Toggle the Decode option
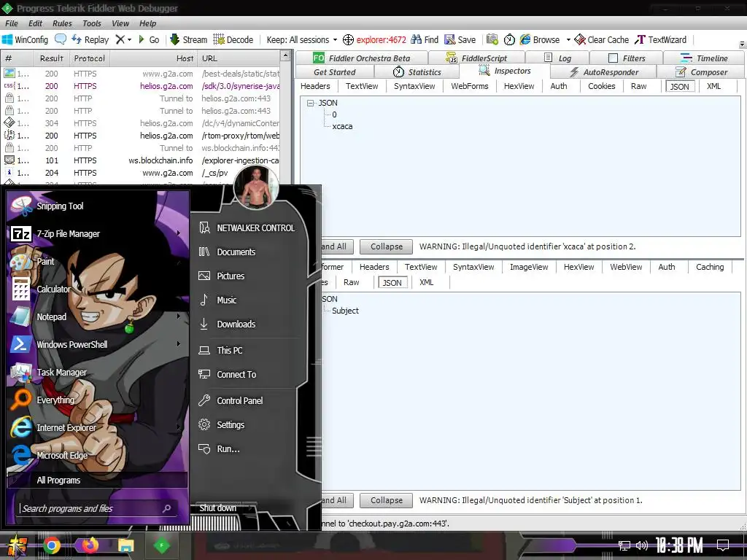This screenshot has width=747, height=560. 233,39
